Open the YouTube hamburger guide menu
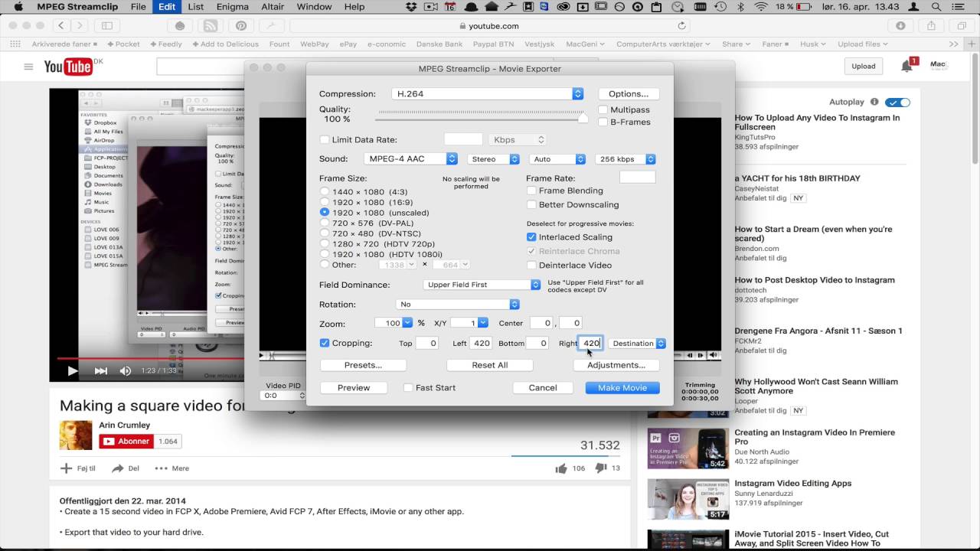980x551 pixels. click(x=28, y=67)
